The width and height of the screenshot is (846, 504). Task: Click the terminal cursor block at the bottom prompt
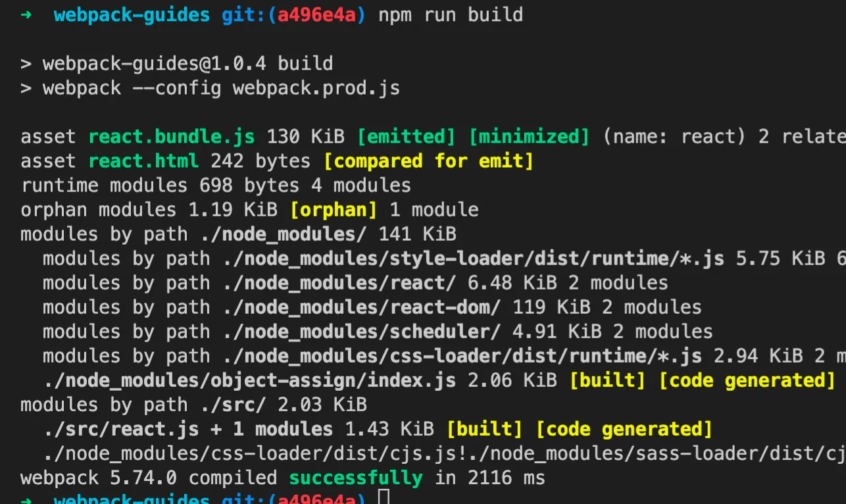[x=386, y=497]
